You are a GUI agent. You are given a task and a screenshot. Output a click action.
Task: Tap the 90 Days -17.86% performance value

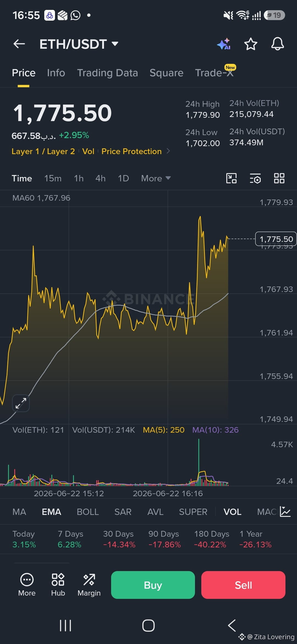(x=165, y=545)
